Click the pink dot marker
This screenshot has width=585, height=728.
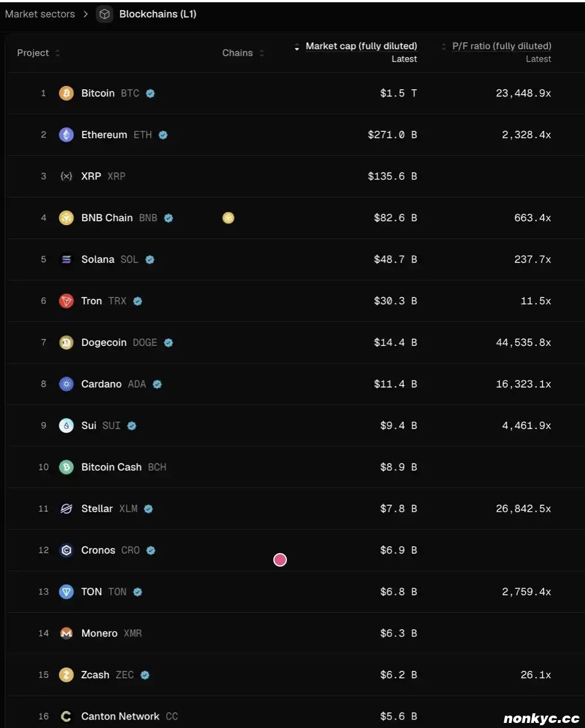coord(280,560)
